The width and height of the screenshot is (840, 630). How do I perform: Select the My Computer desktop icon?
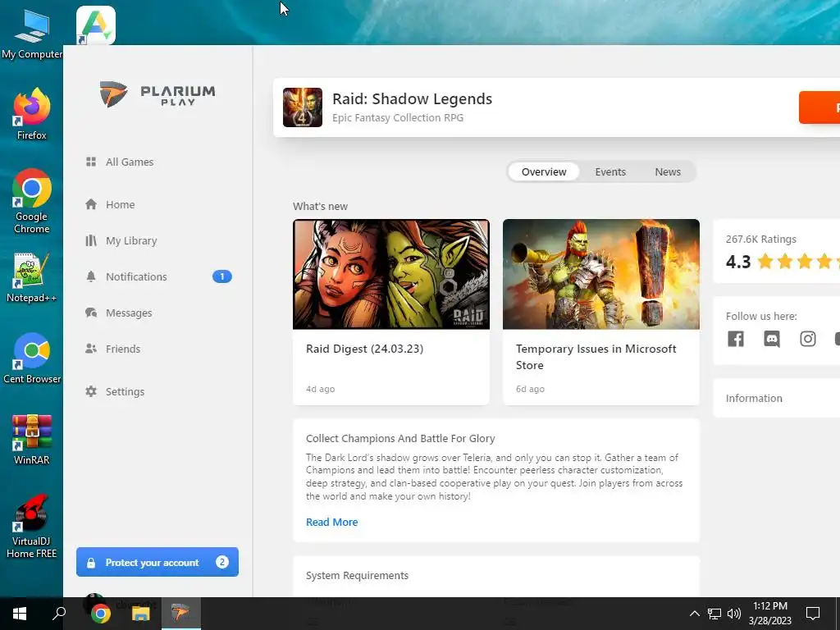[32, 34]
